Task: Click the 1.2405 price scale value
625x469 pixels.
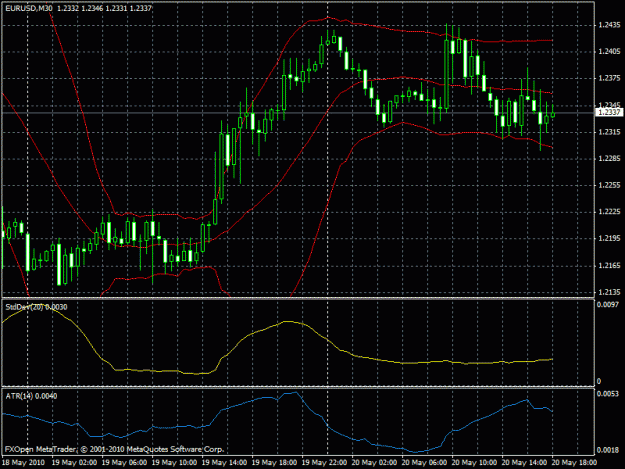Action: 609,51
